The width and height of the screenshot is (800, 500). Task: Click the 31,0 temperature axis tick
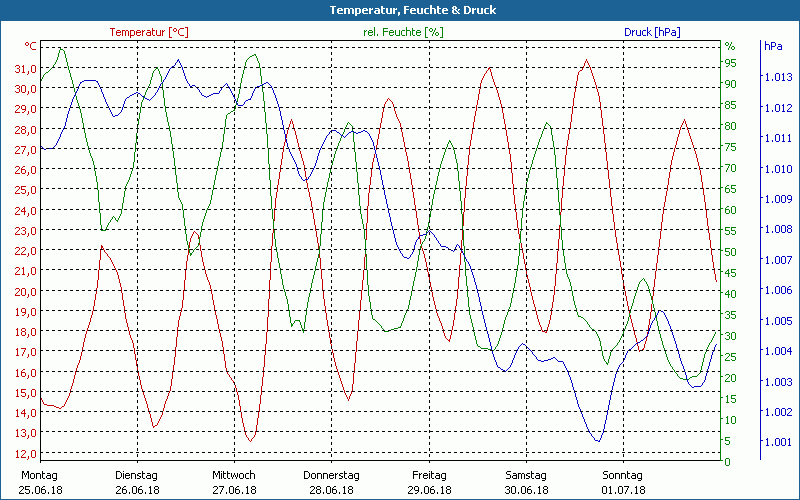(25, 68)
